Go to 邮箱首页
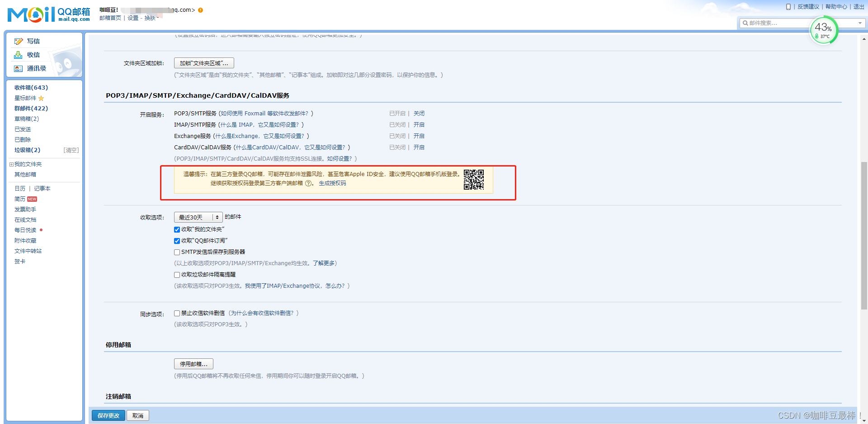Image resolution: width=868 pixels, height=424 pixels. [x=110, y=18]
